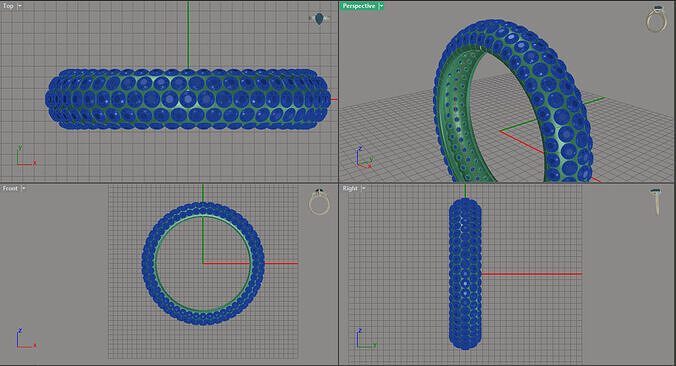Click the Right viewport title label

350,188
